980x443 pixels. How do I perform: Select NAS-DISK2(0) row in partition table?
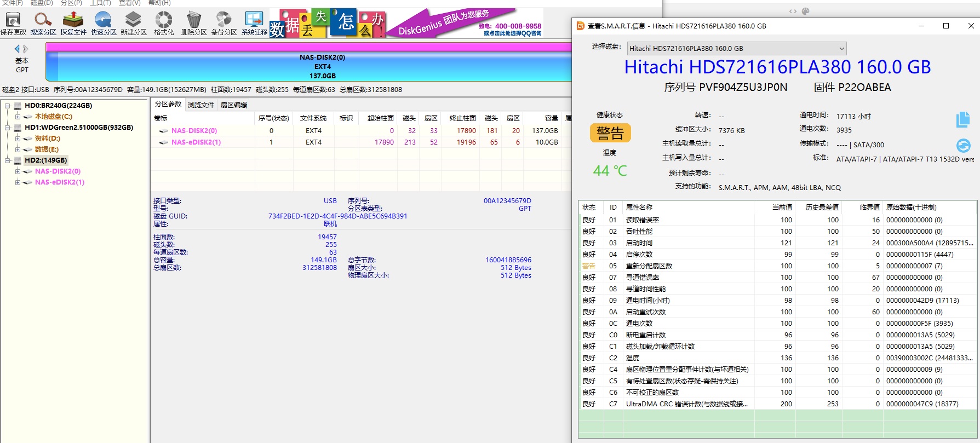pos(362,131)
